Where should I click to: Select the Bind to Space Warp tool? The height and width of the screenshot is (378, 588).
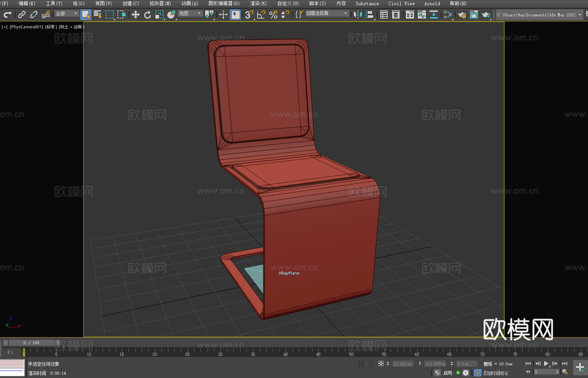46,14
